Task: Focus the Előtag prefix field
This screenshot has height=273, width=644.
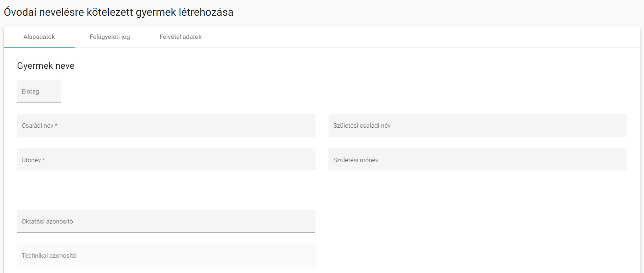Action: pyautogui.click(x=39, y=92)
